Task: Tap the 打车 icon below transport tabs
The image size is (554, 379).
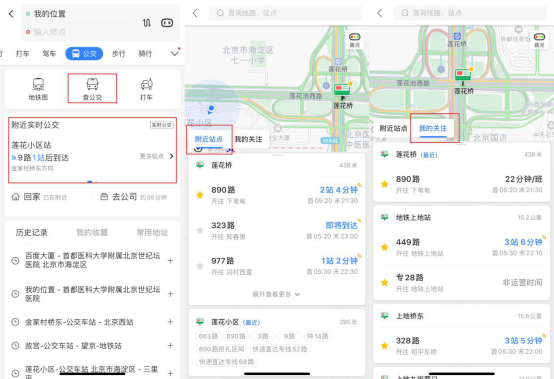Action: click(x=146, y=89)
